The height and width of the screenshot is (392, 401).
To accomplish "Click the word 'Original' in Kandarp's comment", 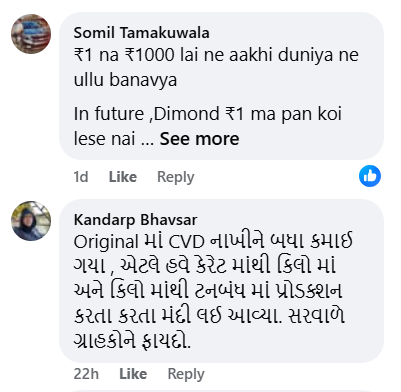I will pyautogui.click(x=106, y=242).
